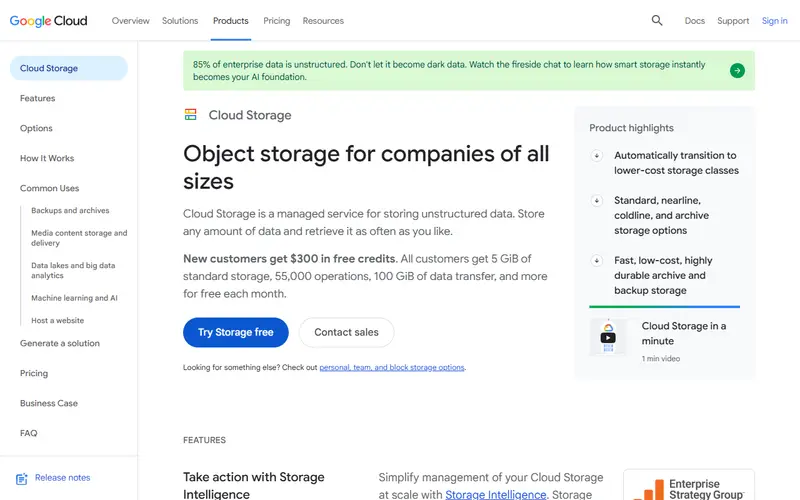The height and width of the screenshot is (500, 800).
Task: Open Host a website item
Action: pyautogui.click(x=58, y=320)
